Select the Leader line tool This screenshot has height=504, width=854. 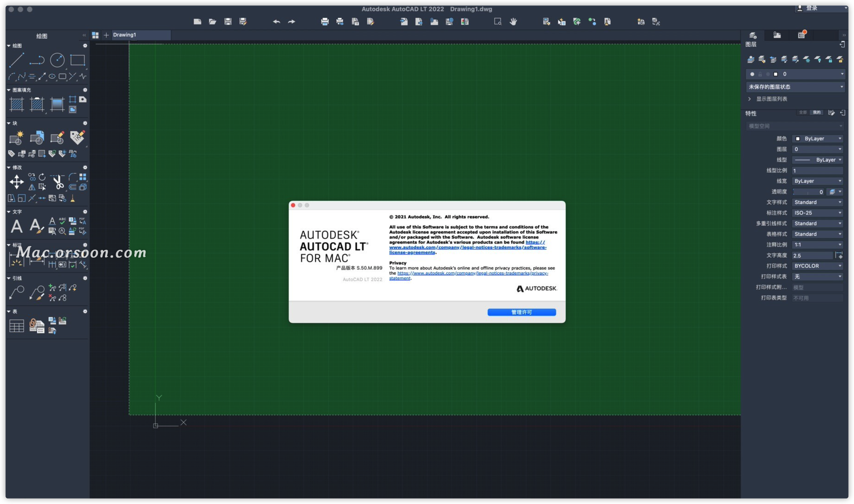(x=16, y=292)
